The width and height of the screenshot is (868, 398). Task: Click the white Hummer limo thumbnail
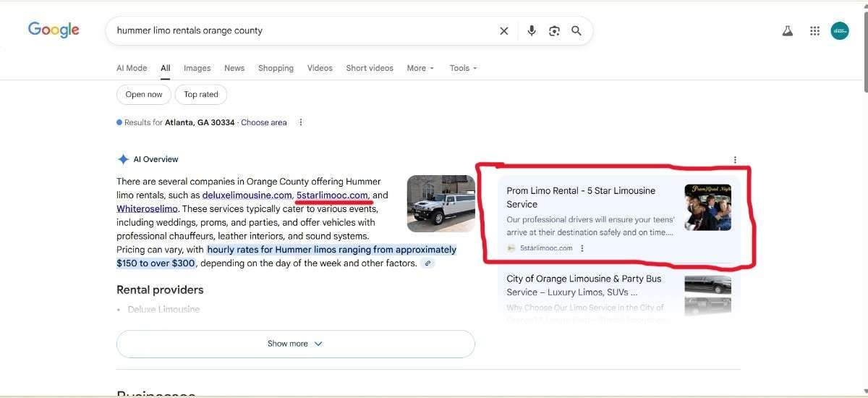pyautogui.click(x=441, y=203)
